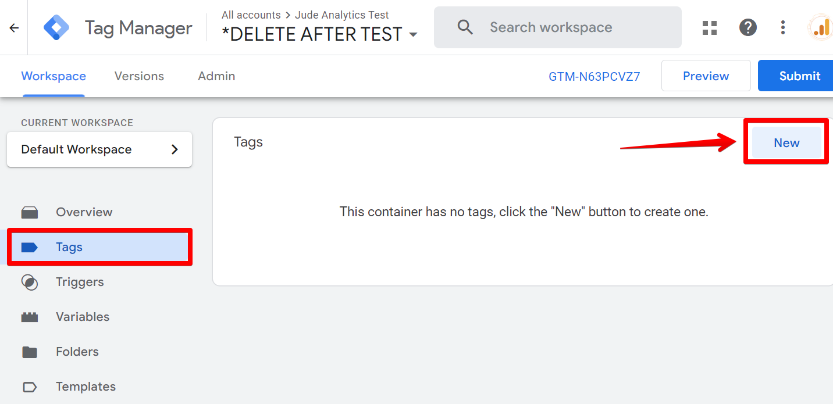Image resolution: width=833 pixels, height=404 pixels.
Task: Click the GTM-N63PCVZ7 container ID link
Action: pos(594,76)
